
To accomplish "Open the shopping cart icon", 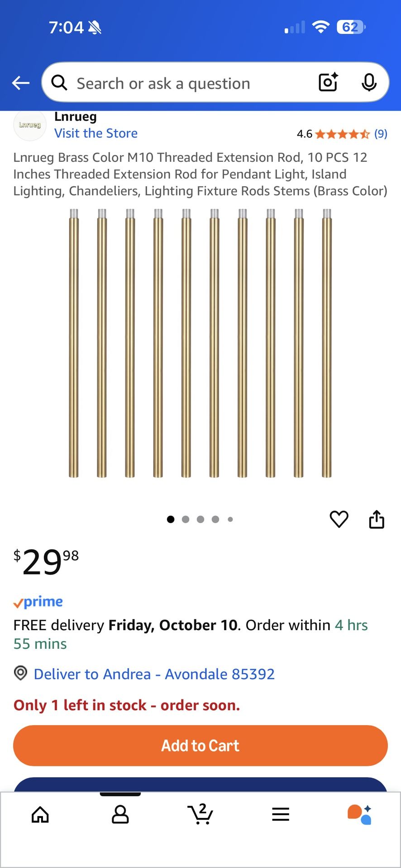I will [x=200, y=815].
